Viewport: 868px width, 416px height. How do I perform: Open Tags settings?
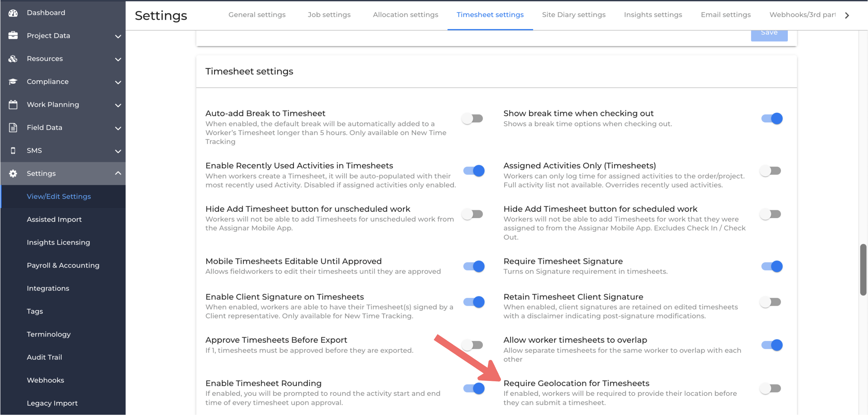pos(35,312)
